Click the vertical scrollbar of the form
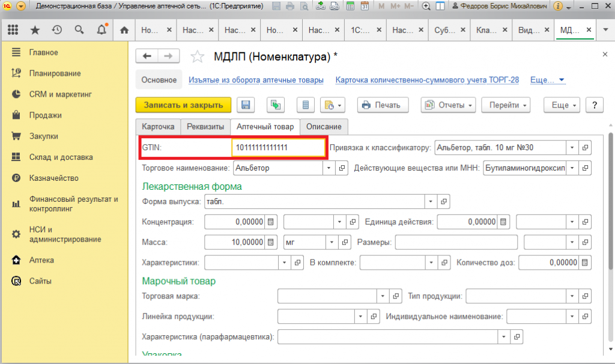 pos(611,200)
